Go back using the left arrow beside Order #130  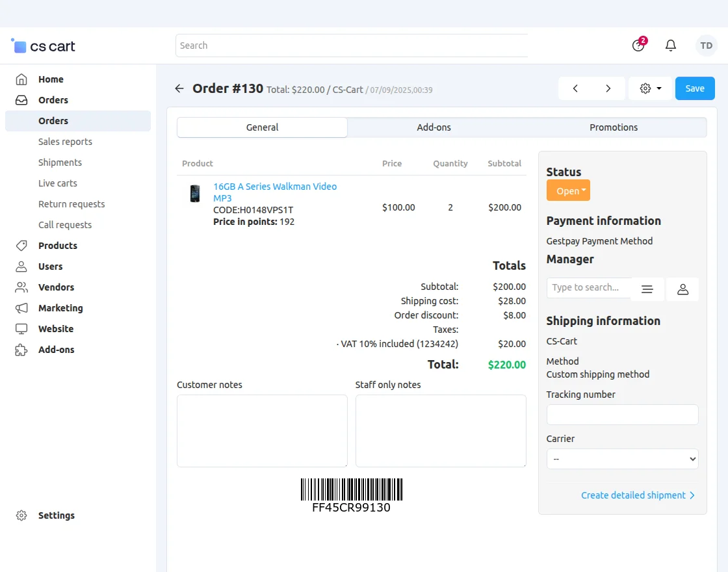click(179, 88)
